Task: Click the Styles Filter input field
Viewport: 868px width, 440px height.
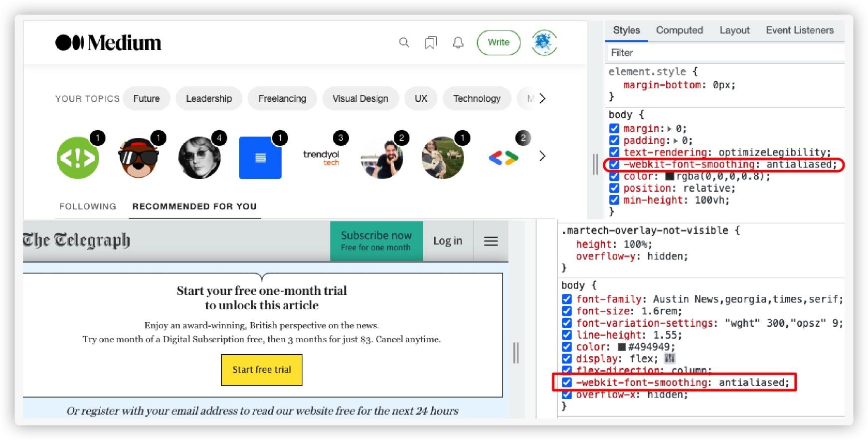Action: (725, 53)
